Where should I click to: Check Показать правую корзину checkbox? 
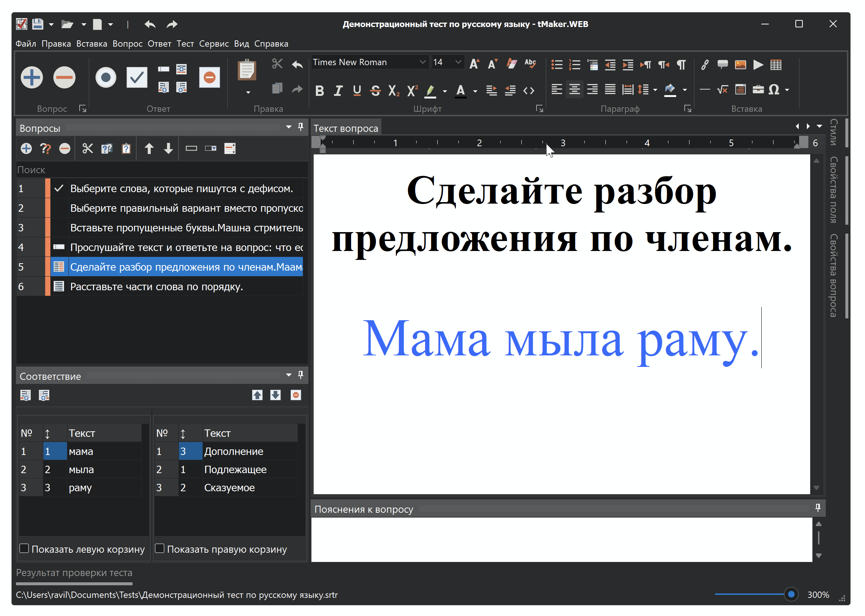160,549
